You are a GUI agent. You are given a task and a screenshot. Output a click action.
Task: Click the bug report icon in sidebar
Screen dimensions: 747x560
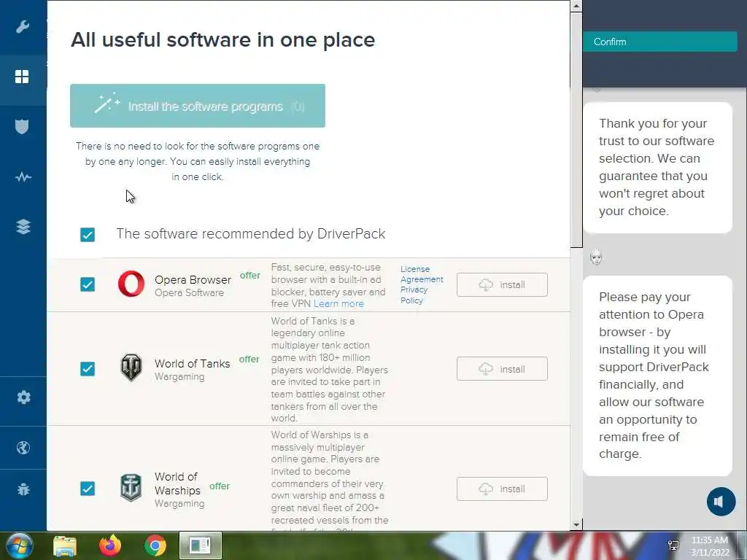point(23,489)
